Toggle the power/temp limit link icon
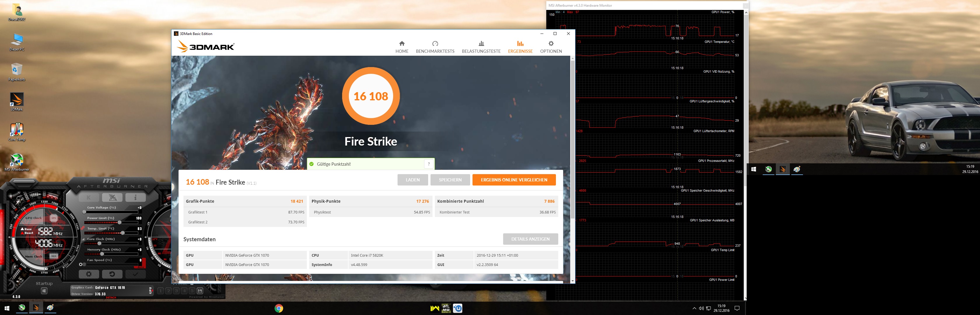Viewport: 980px width, 315px height. point(83,228)
